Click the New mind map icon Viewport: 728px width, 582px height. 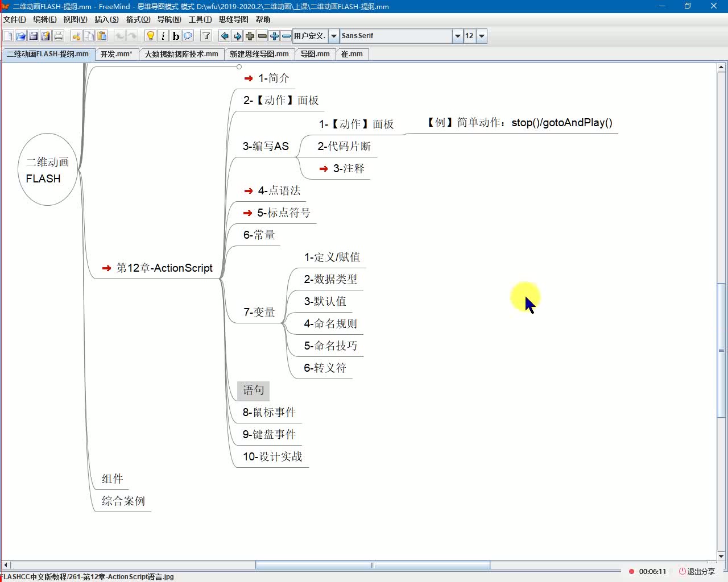pos(8,36)
